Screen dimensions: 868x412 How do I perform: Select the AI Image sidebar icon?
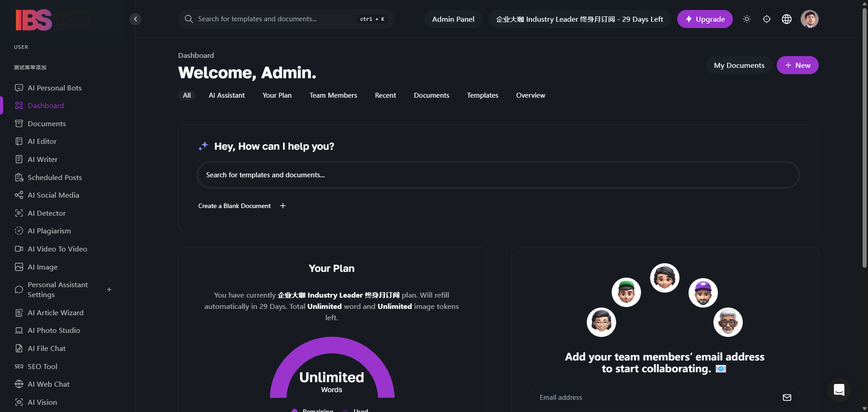click(x=19, y=267)
